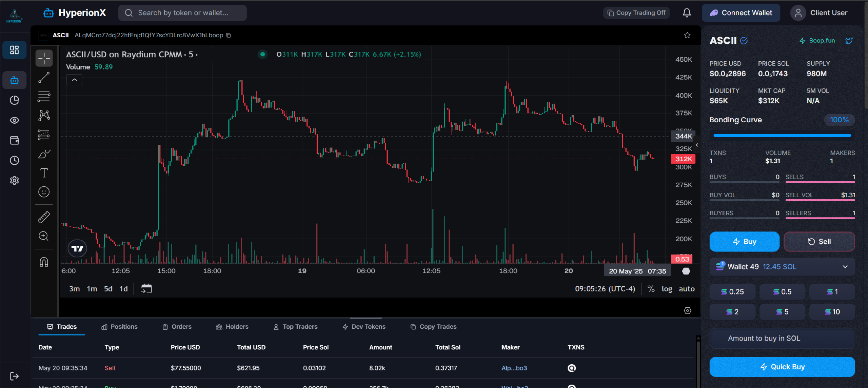Toggle auto scale on chart
This screenshot has height=388, width=868.
(687, 289)
